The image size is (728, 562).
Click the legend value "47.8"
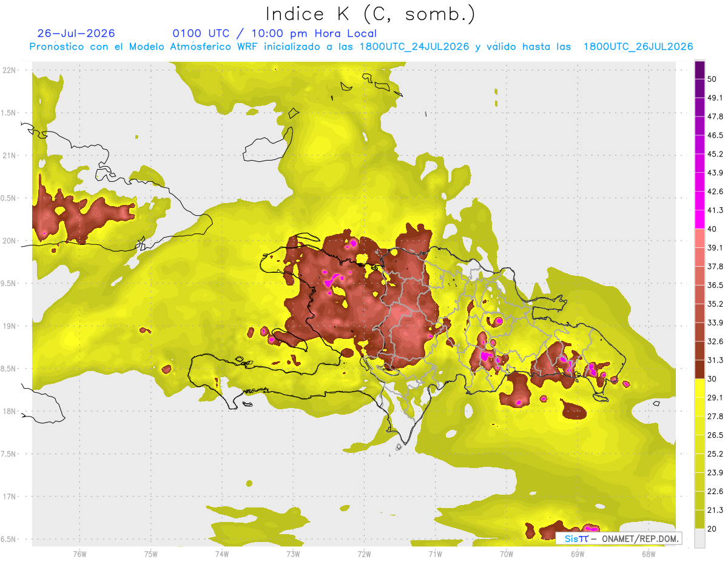point(715,116)
